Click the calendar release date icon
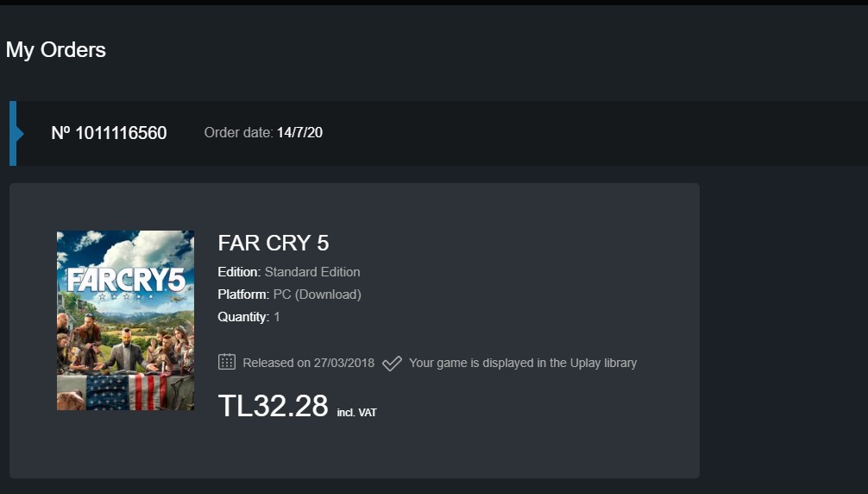Screen dimensions: 868x494 click(227, 362)
